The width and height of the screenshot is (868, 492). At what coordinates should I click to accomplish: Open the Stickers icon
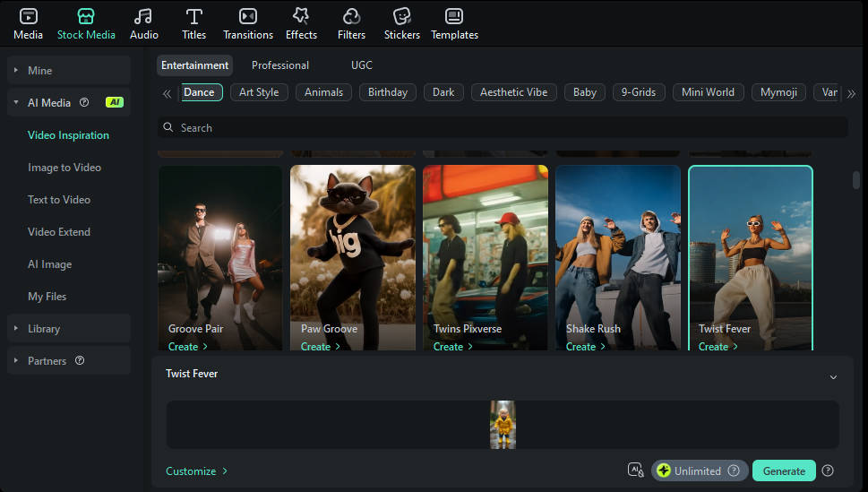(x=402, y=17)
